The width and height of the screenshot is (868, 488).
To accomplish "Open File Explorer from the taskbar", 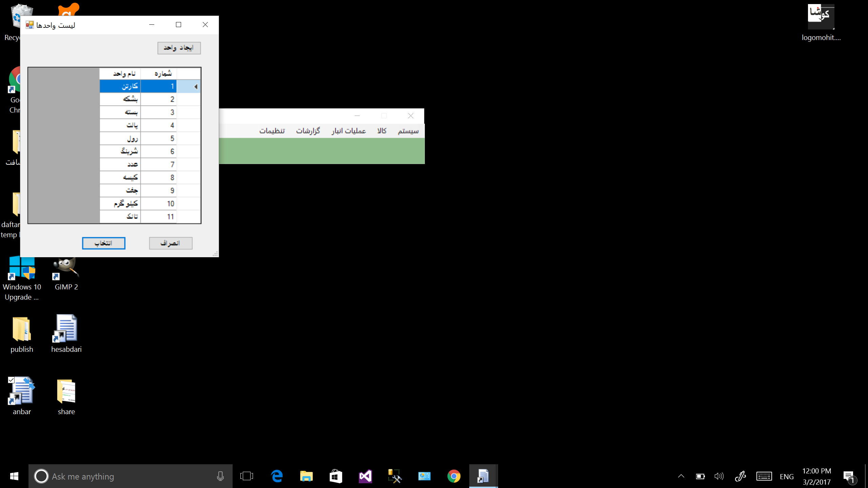I will [306, 476].
